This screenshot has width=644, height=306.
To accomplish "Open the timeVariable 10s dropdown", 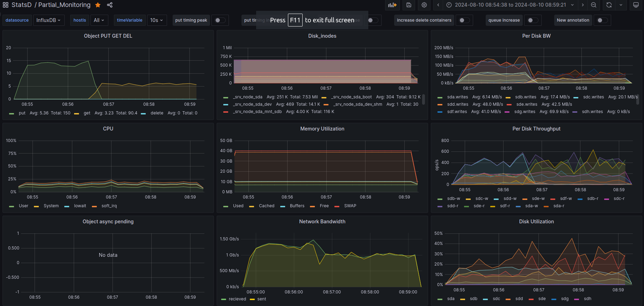I will click(x=157, y=20).
